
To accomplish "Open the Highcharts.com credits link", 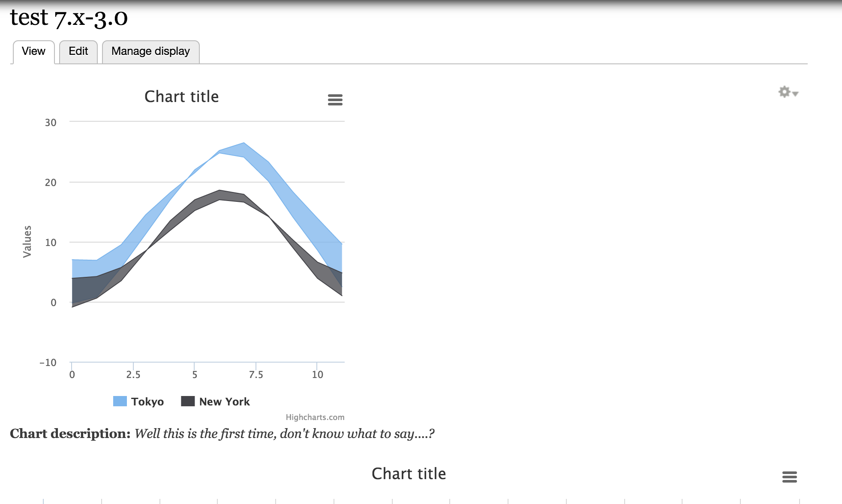I will [315, 417].
